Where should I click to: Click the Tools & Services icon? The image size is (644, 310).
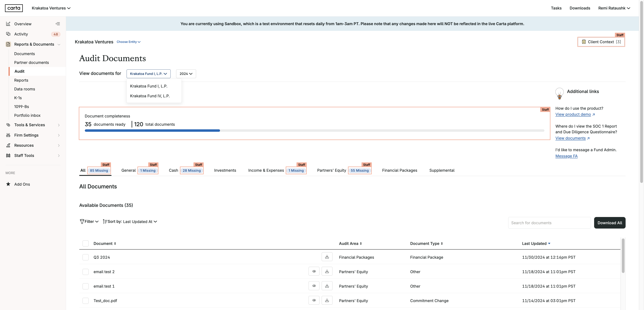8,125
